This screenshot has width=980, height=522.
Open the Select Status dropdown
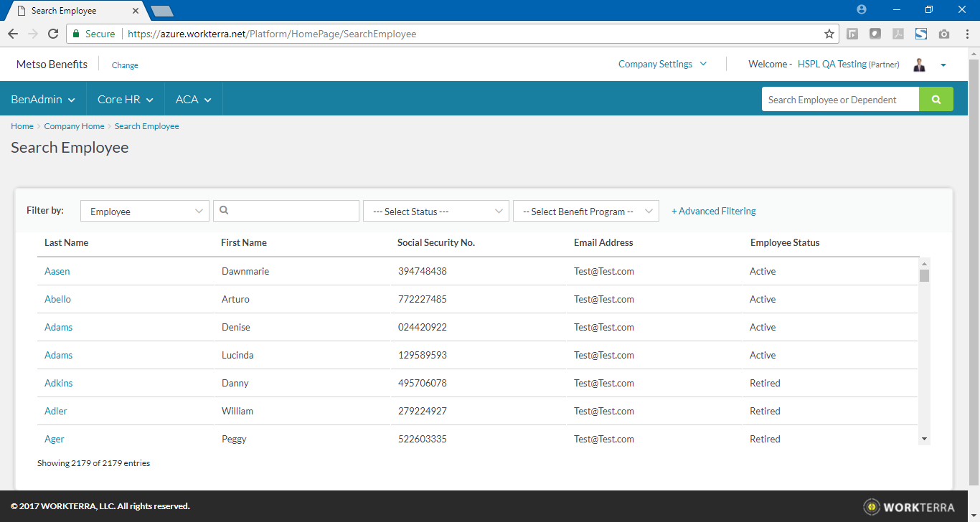click(436, 212)
